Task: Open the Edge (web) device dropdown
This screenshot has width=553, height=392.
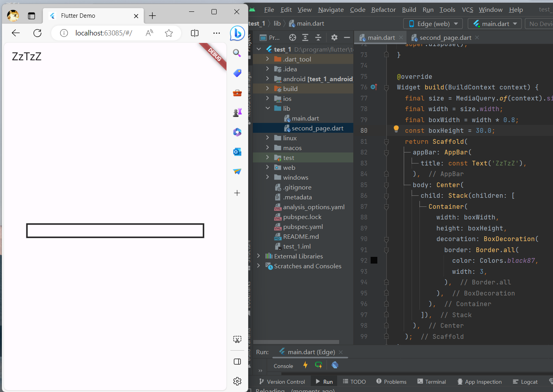Action: pos(433,24)
